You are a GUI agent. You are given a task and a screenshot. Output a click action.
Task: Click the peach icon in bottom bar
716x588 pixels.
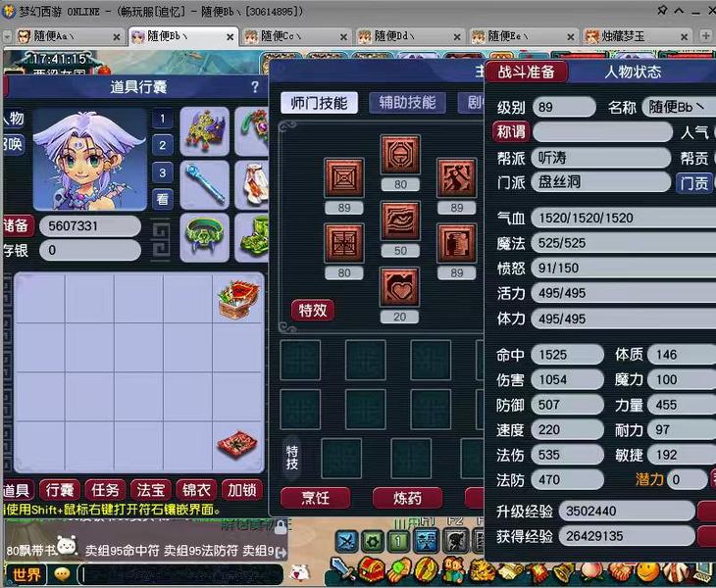(x=592, y=569)
